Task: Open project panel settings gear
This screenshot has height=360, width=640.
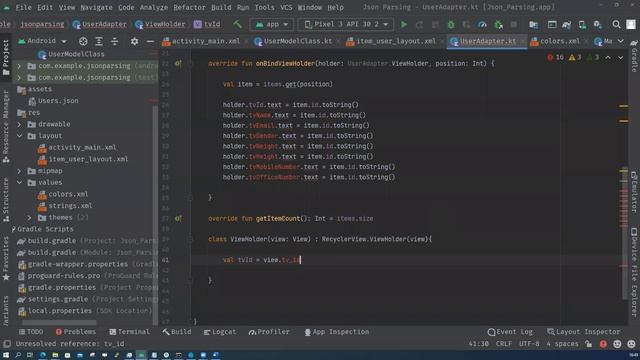Action: click(x=134, y=41)
